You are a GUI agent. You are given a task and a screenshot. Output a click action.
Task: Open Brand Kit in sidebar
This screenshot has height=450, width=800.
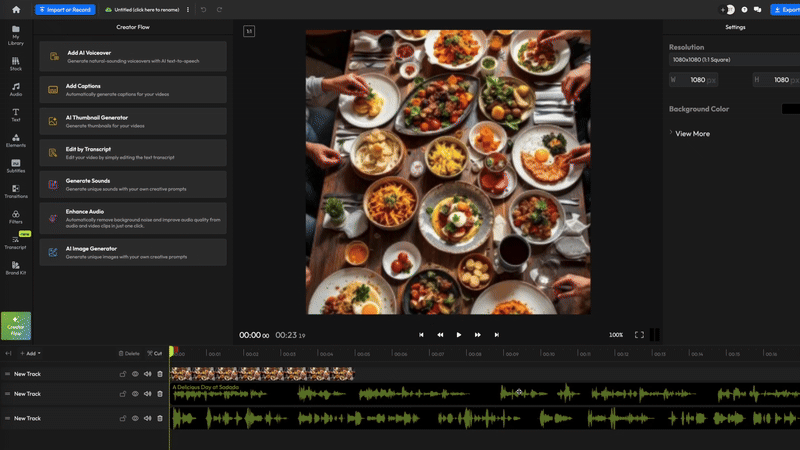click(16, 267)
